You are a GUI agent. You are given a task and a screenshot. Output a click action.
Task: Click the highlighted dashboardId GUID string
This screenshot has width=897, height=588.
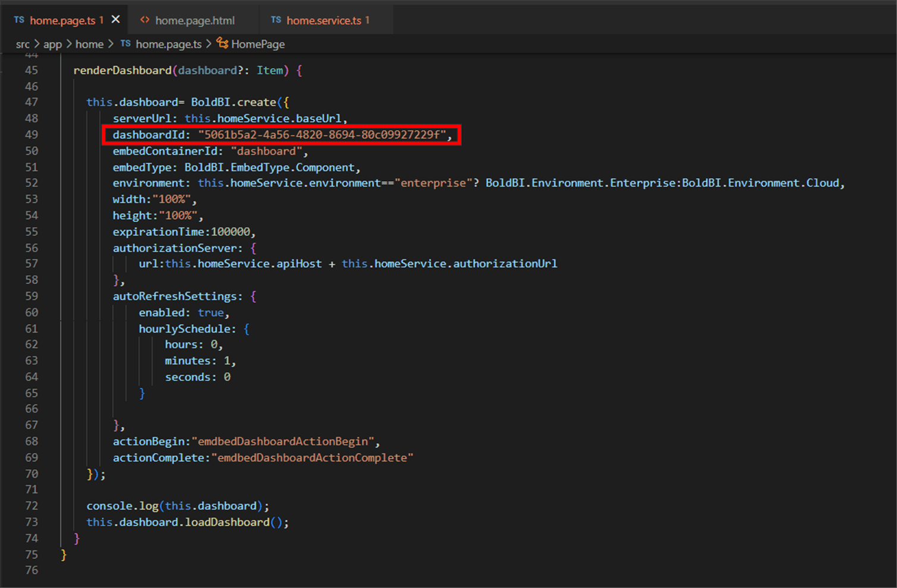[x=322, y=135]
